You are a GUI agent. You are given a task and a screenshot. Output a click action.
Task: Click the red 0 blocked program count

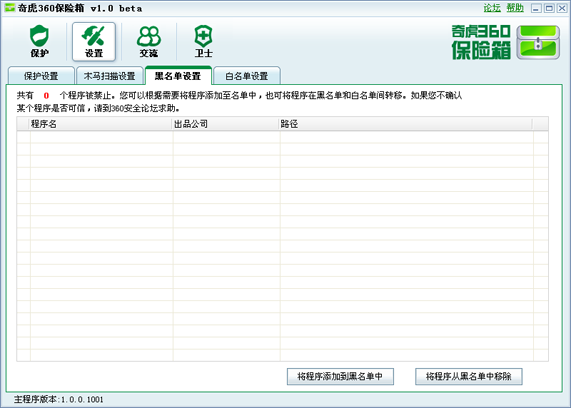pos(46,96)
